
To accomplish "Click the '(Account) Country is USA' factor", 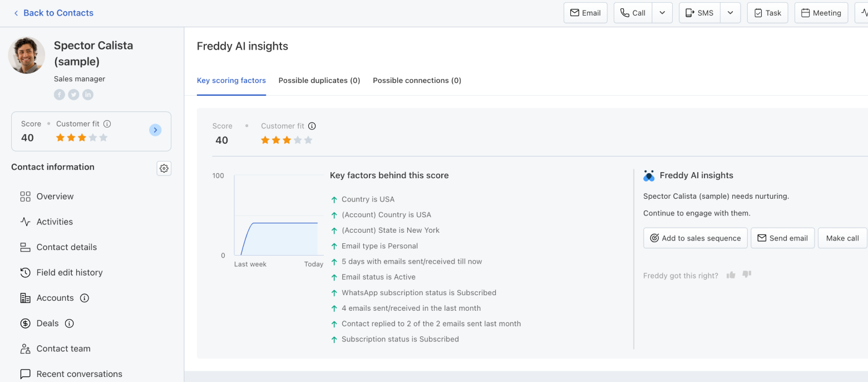I will [x=386, y=215].
